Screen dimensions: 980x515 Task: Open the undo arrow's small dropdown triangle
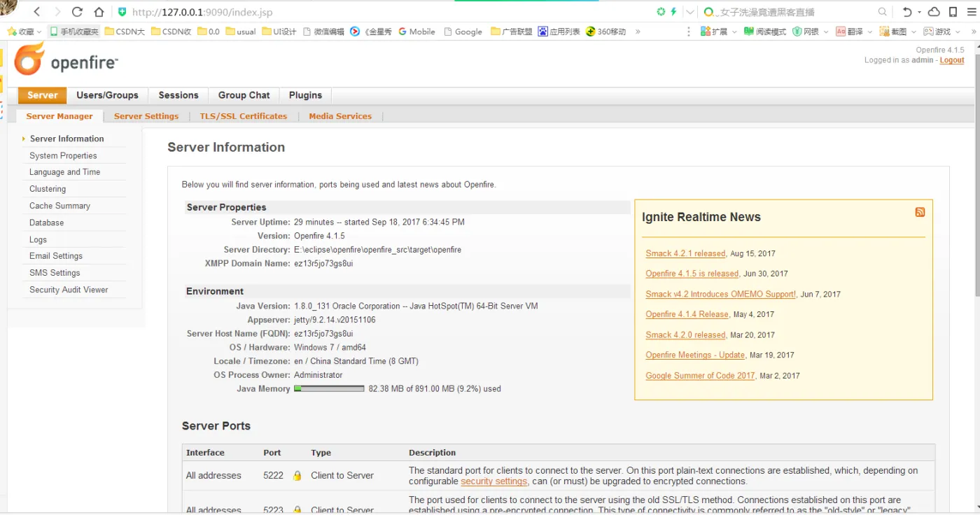click(x=919, y=13)
